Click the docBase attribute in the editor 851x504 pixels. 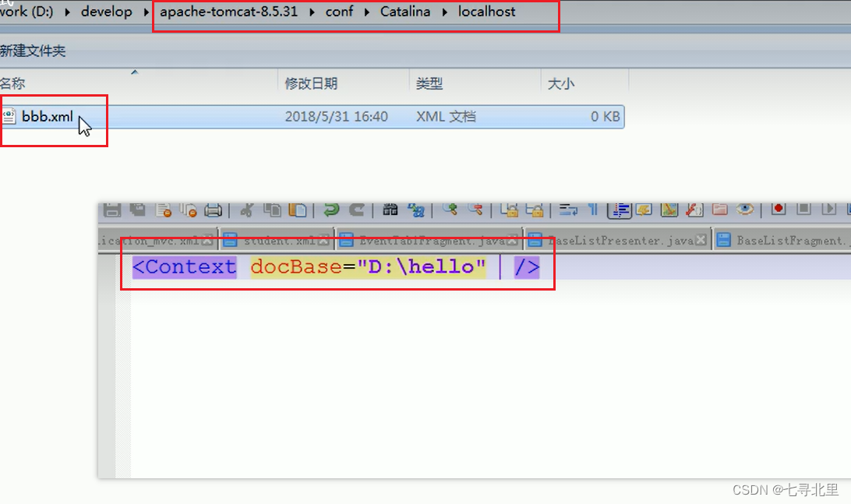[x=296, y=267]
